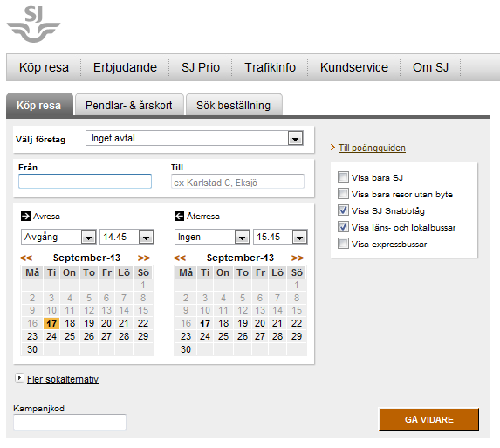Uncheck Visa läns- och lokalbussar

[343, 226]
